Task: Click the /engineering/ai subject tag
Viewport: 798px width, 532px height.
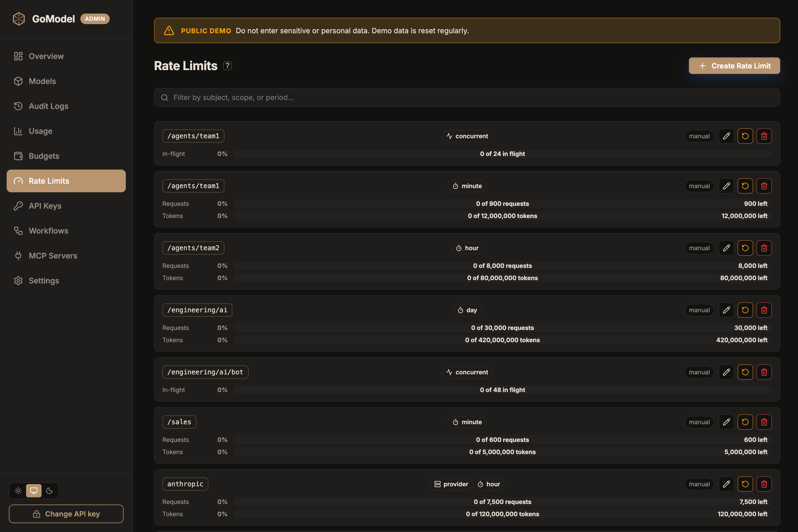Action: point(198,310)
